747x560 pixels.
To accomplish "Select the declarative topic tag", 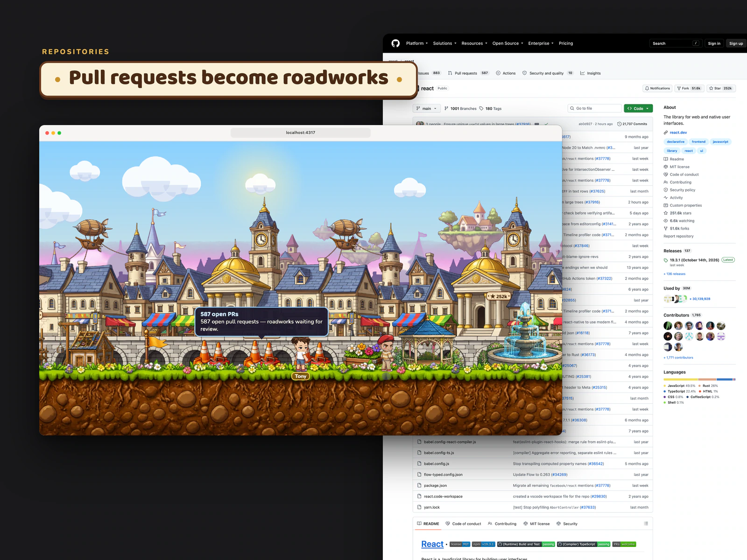I will pyautogui.click(x=676, y=142).
